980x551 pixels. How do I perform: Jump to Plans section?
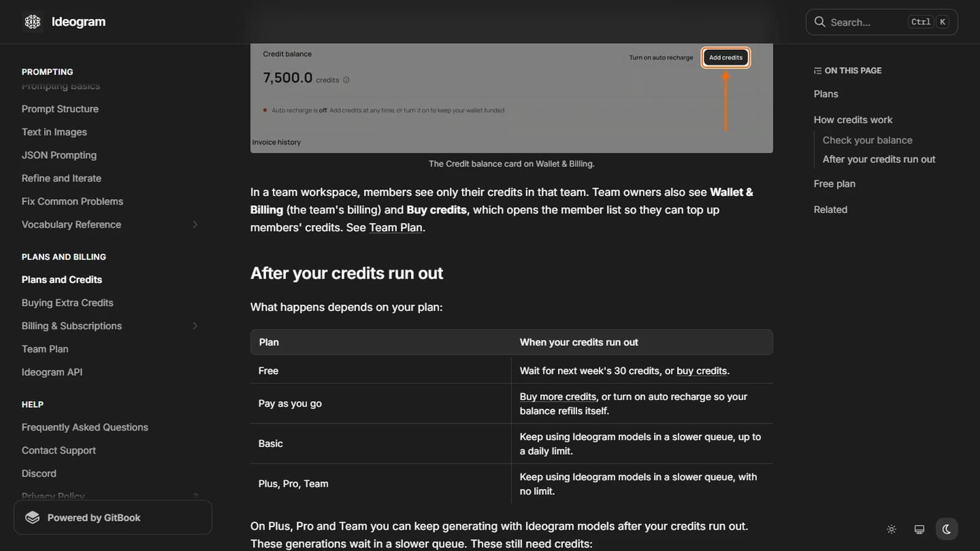(x=826, y=94)
